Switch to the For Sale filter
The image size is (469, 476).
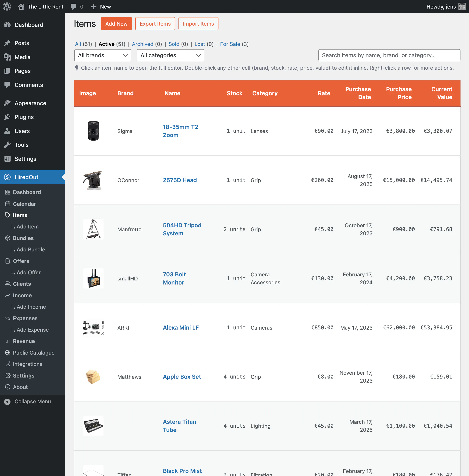pos(230,44)
